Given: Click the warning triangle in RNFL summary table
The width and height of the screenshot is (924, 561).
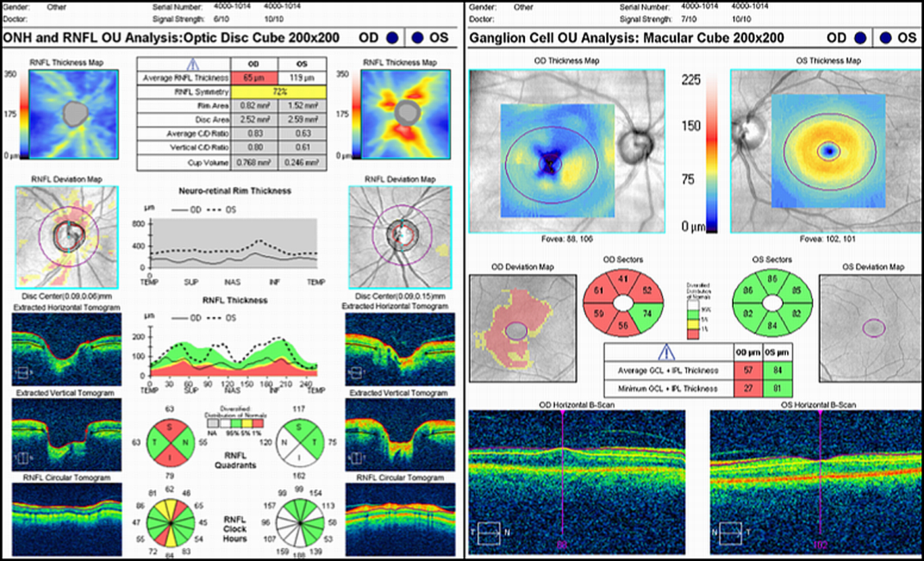Looking at the screenshot, I should pyautogui.click(x=193, y=64).
